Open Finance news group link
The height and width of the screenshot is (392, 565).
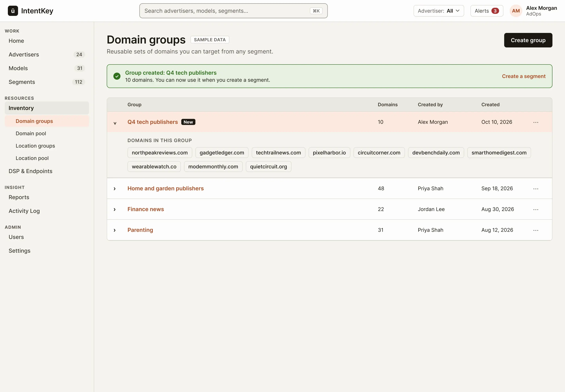[x=146, y=209]
